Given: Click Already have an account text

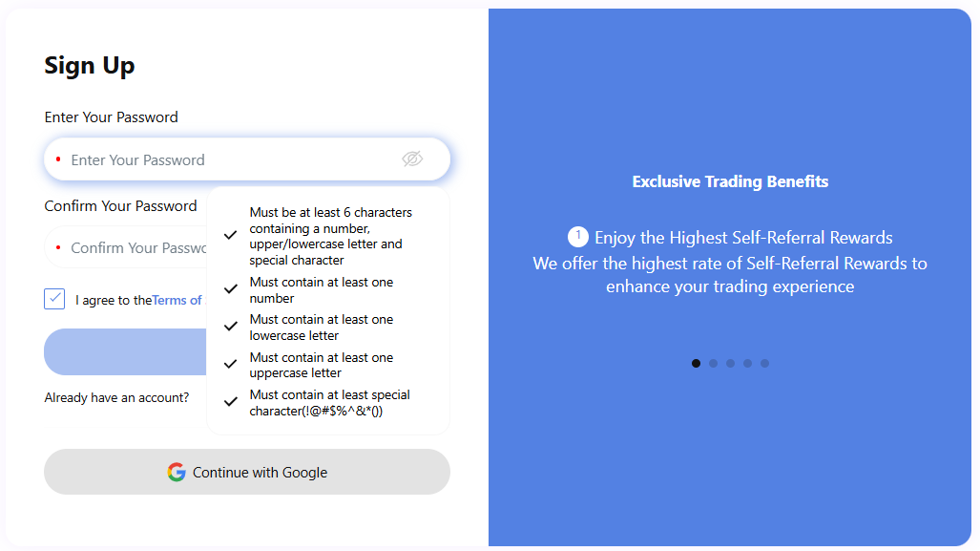Looking at the screenshot, I should pos(116,397).
